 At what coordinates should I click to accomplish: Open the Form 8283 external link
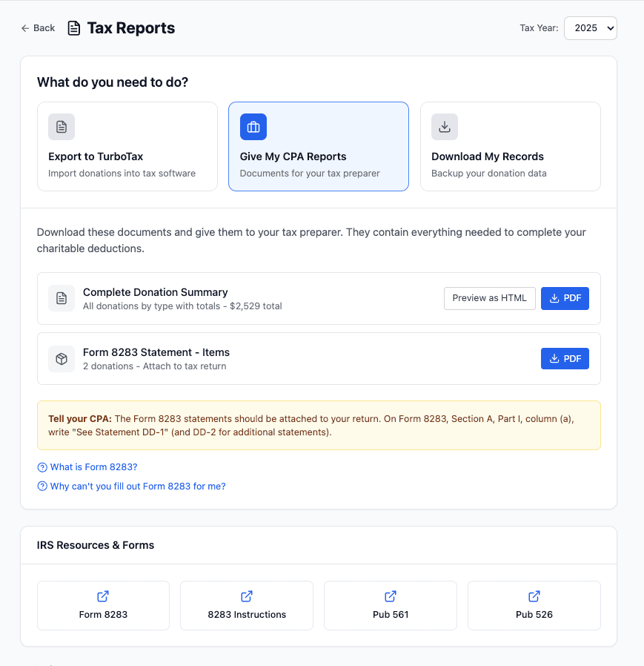tap(103, 605)
